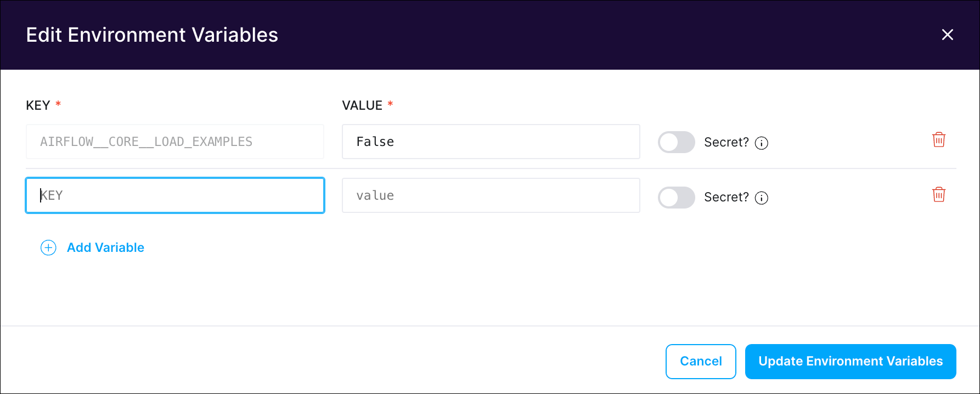This screenshot has width=980, height=394.
Task: Click the False value field
Action: pos(491,142)
